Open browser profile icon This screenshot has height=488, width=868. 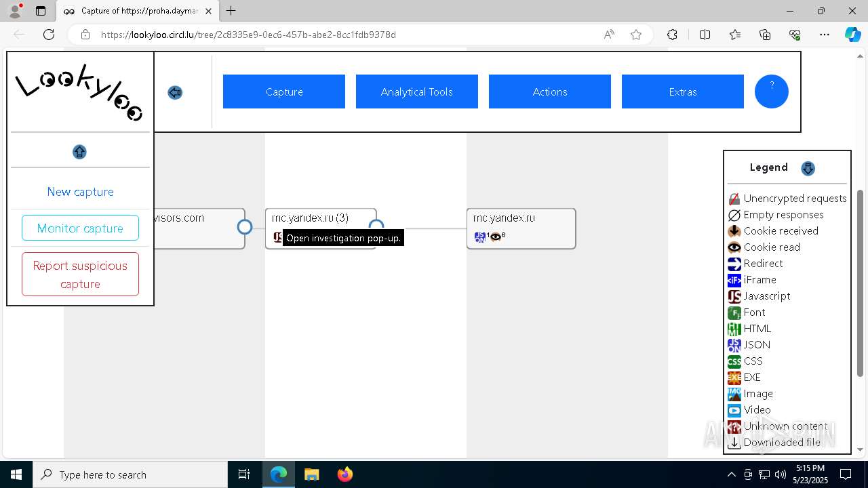[x=15, y=11]
